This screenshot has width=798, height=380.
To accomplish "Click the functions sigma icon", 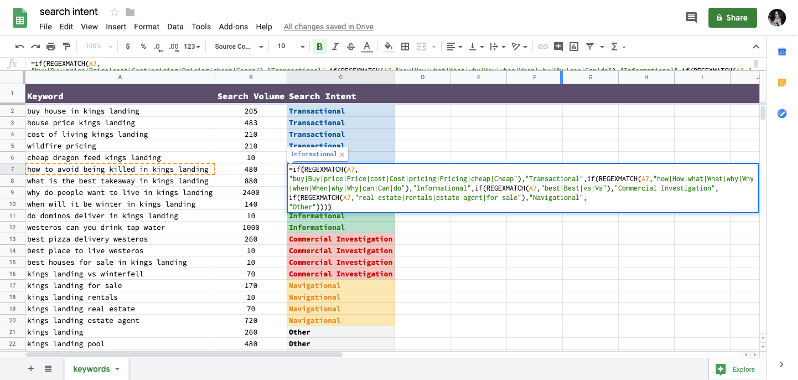I will tap(614, 47).
